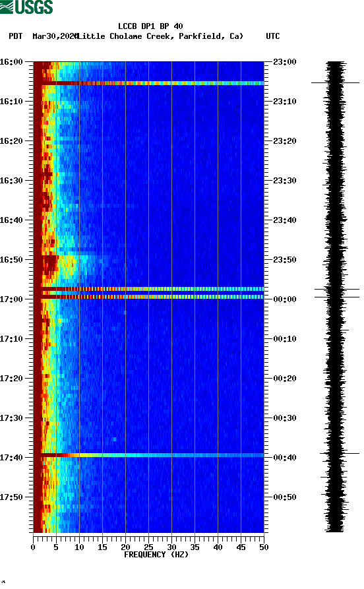Click the '20' frequency axis tick label
The image size is (364, 589).
[125, 547]
